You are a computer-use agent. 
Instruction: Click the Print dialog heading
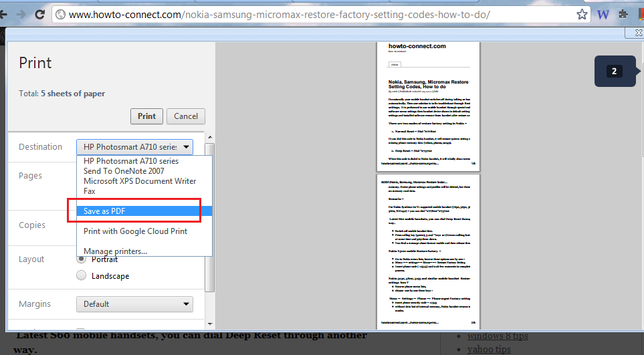pos(35,63)
